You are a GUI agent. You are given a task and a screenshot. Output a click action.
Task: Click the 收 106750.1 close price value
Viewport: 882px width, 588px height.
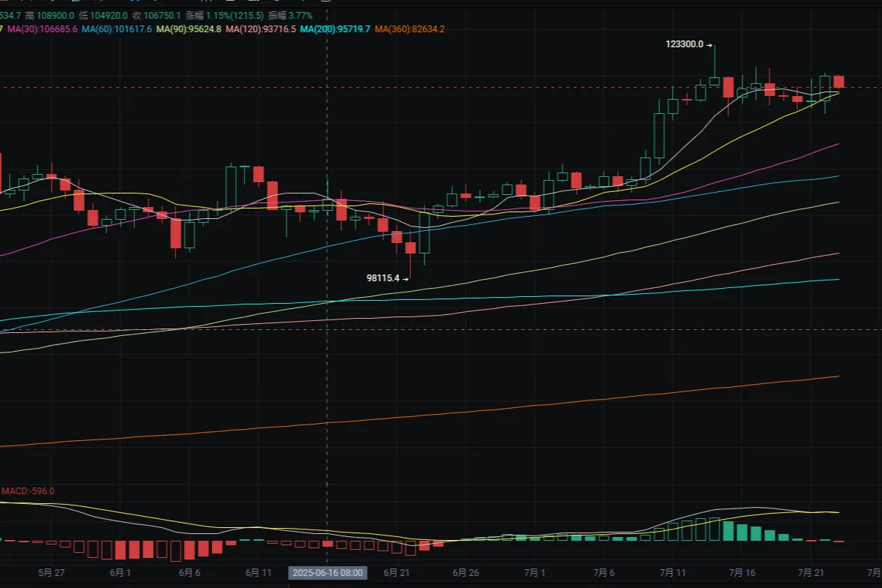(156, 15)
